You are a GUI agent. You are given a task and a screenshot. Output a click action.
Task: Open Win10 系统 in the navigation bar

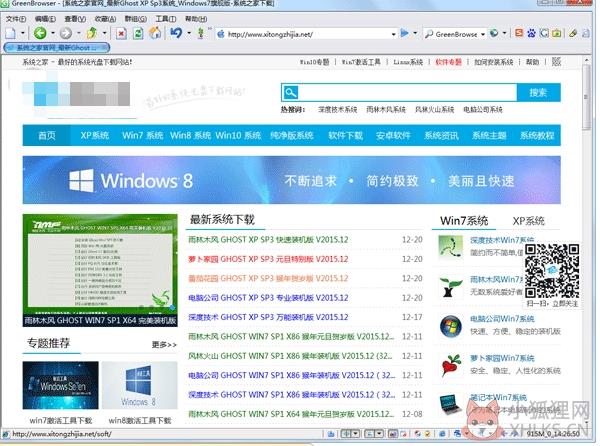pyautogui.click(x=238, y=135)
